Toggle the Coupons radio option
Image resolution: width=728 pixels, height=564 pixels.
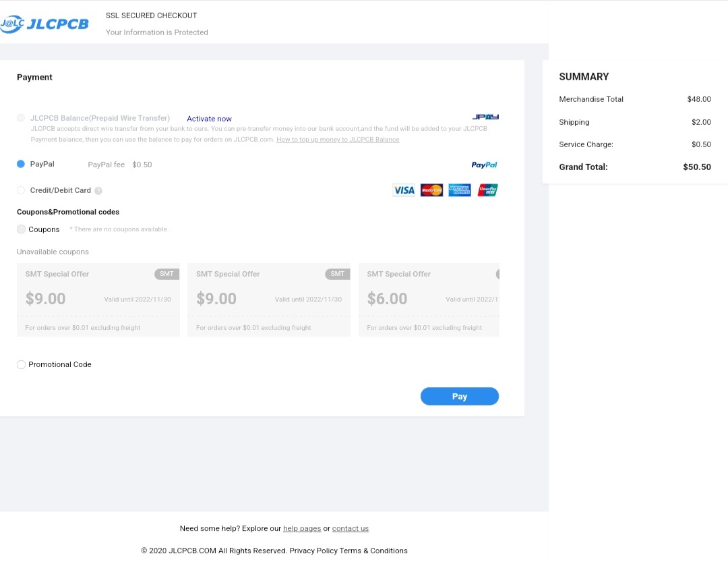(x=22, y=229)
